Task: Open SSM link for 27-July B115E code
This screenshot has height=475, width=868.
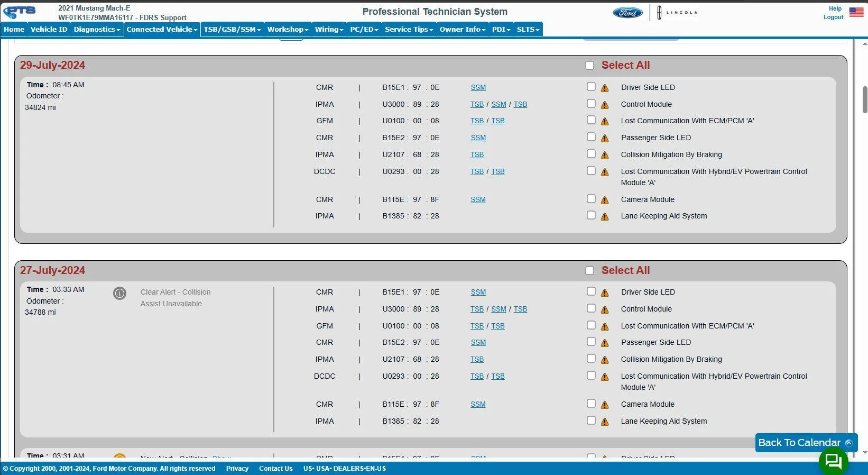Action: click(x=478, y=405)
